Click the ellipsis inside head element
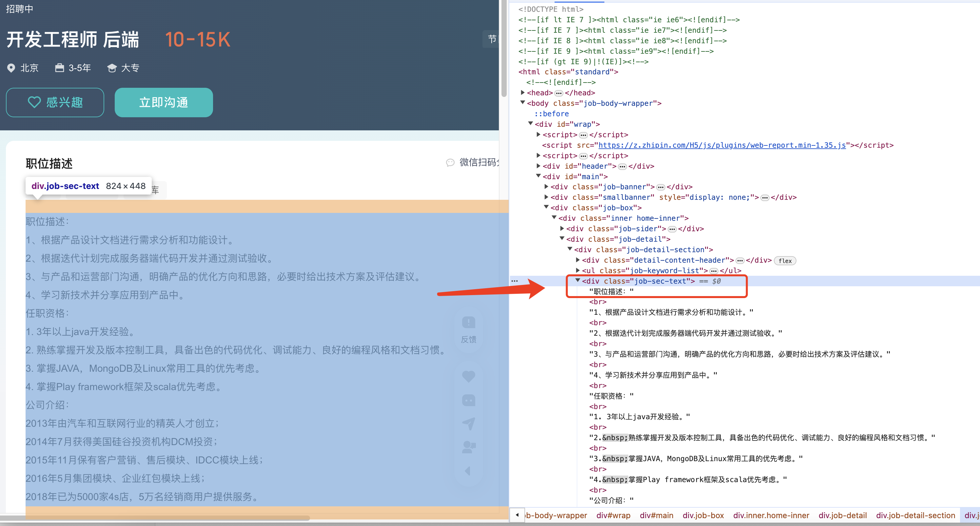980x526 pixels. click(x=559, y=93)
